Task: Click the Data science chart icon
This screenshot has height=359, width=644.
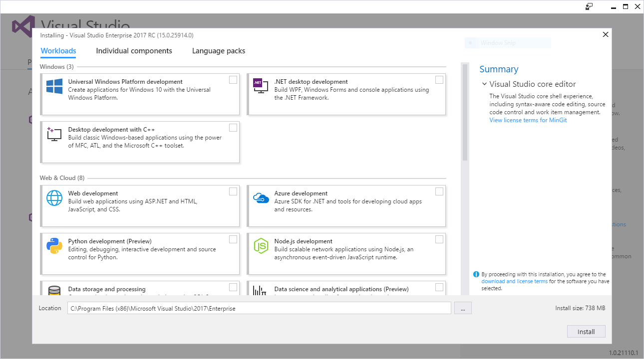Action: 259,290
